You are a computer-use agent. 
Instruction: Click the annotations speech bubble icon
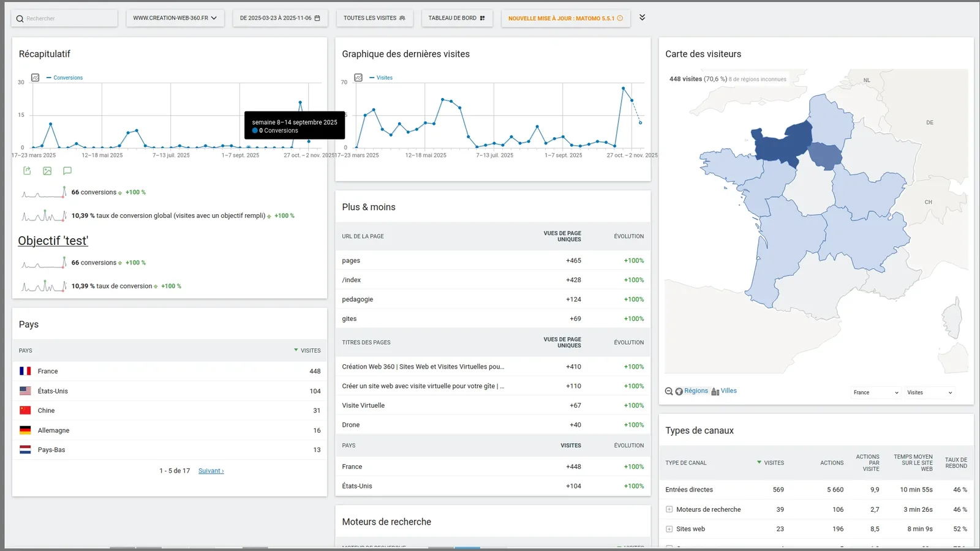[x=67, y=171]
